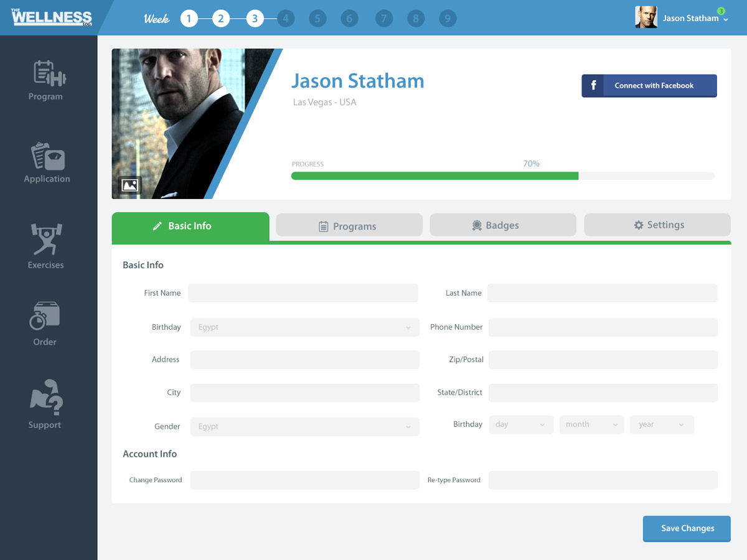The width and height of the screenshot is (747, 560).
Task: Click Week 9 circle in the header
Action: coord(448,18)
